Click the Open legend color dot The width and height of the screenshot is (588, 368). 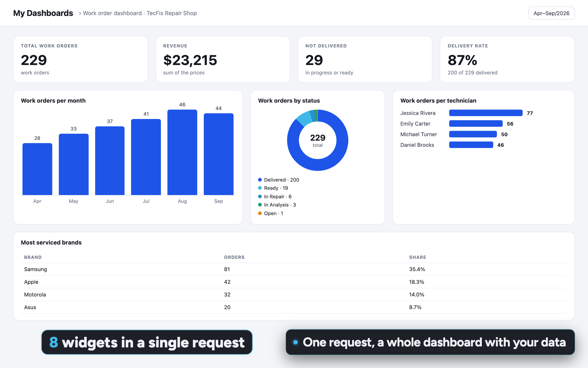(260, 213)
